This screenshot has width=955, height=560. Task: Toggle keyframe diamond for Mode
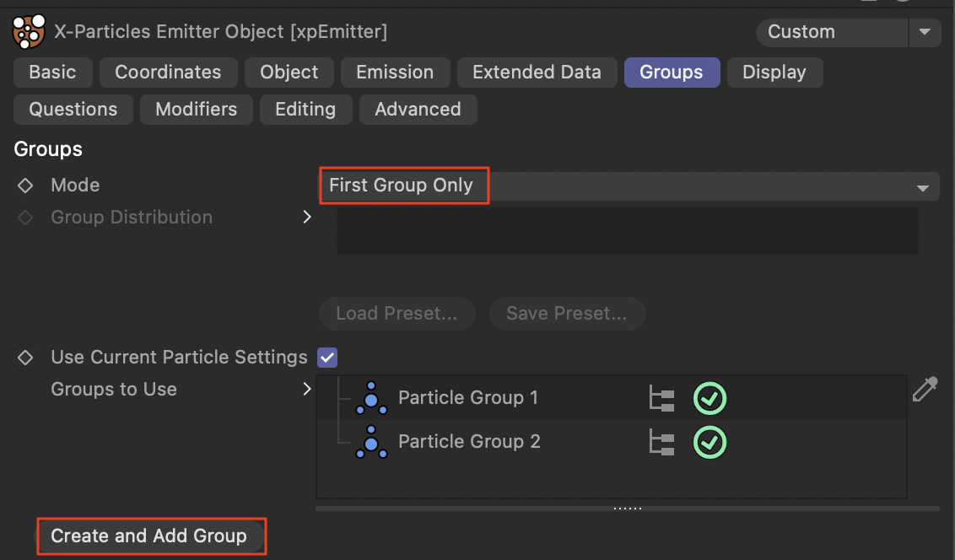pyautogui.click(x=25, y=185)
